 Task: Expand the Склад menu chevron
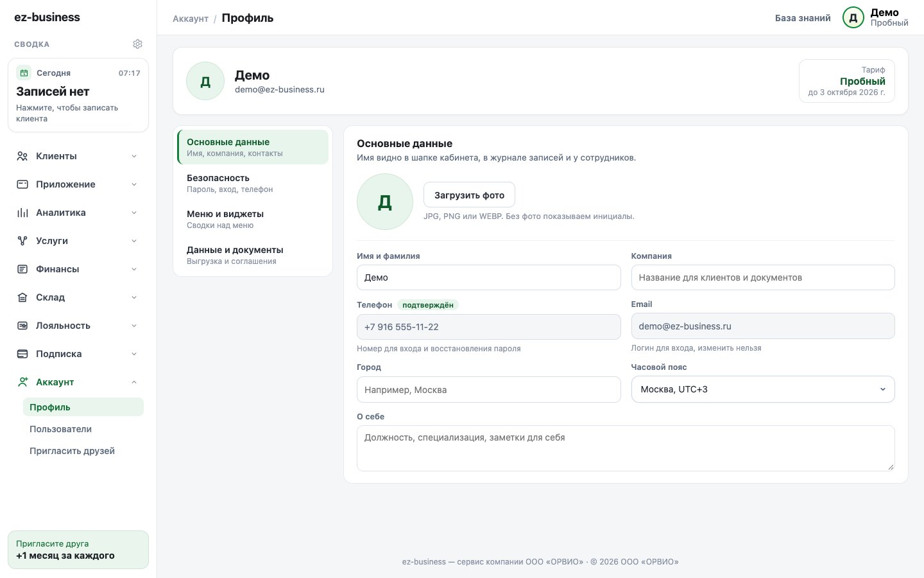pyautogui.click(x=134, y=297)
